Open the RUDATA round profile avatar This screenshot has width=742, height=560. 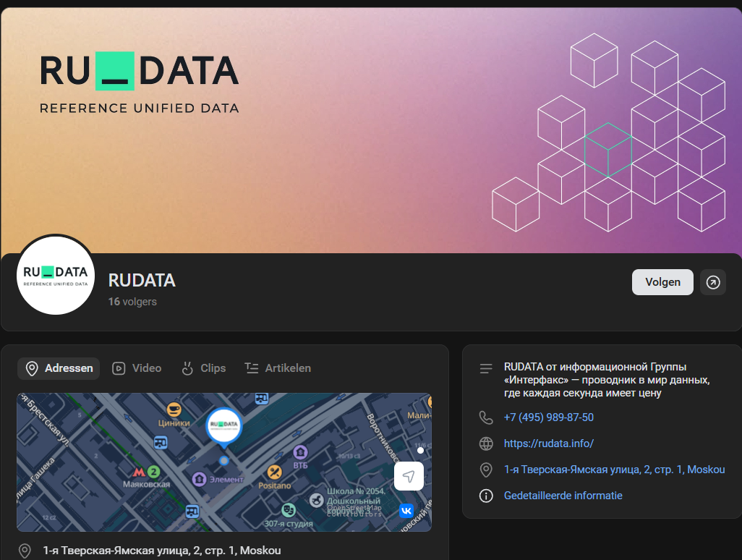point(56,276)
